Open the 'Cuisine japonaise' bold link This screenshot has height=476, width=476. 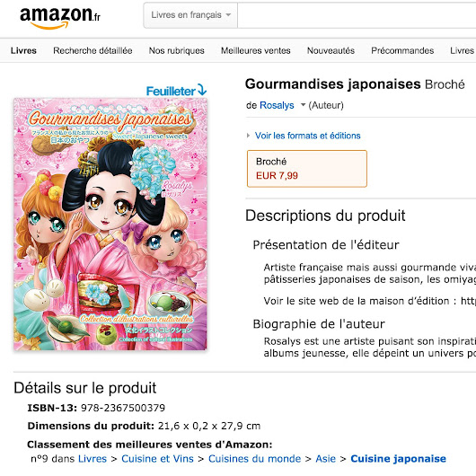pos(398,458)
